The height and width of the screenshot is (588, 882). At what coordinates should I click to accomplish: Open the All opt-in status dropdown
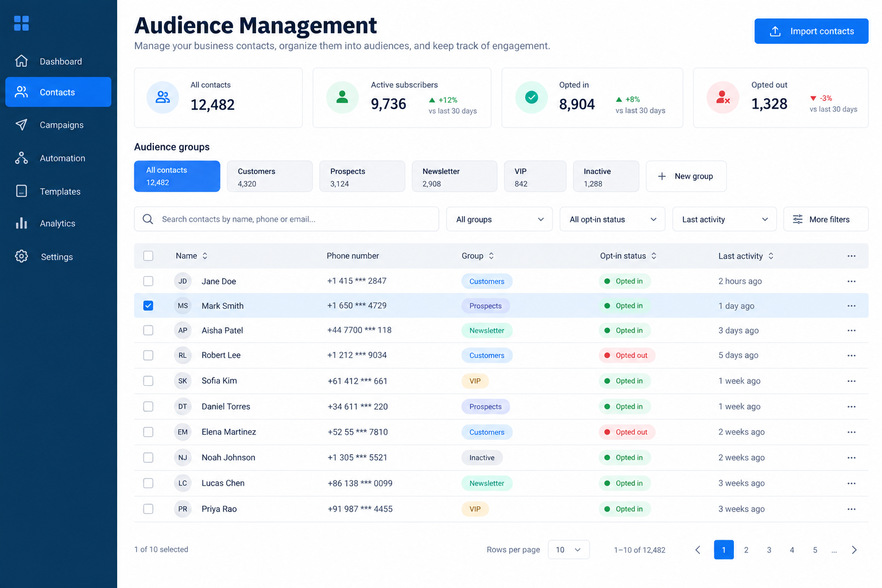pyautogui.click(x=612, y=219)
